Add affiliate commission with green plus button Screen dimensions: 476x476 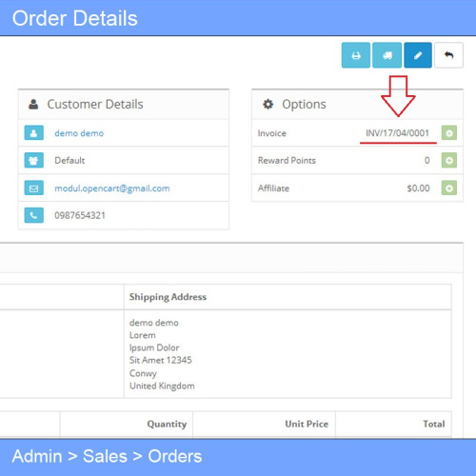[449, 188]
